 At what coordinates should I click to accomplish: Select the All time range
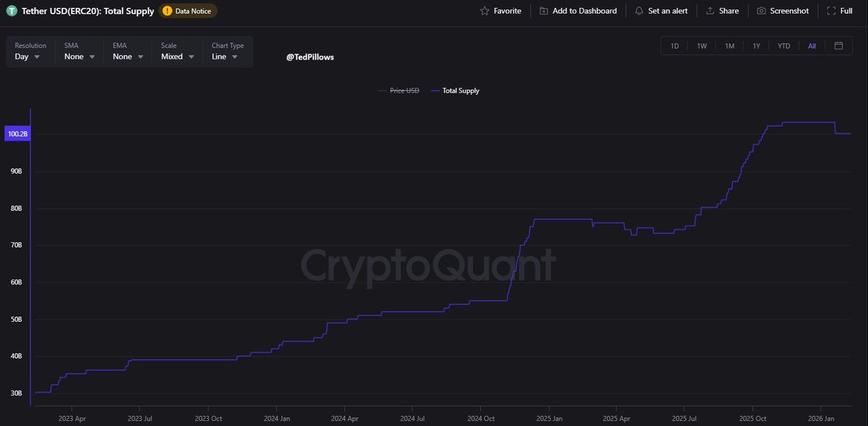(x=812, y=46)
